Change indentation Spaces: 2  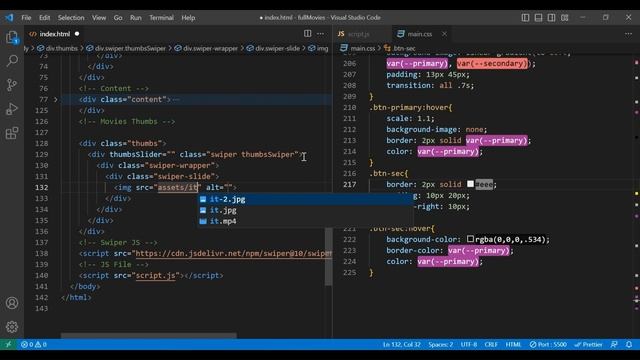(441, 344)
